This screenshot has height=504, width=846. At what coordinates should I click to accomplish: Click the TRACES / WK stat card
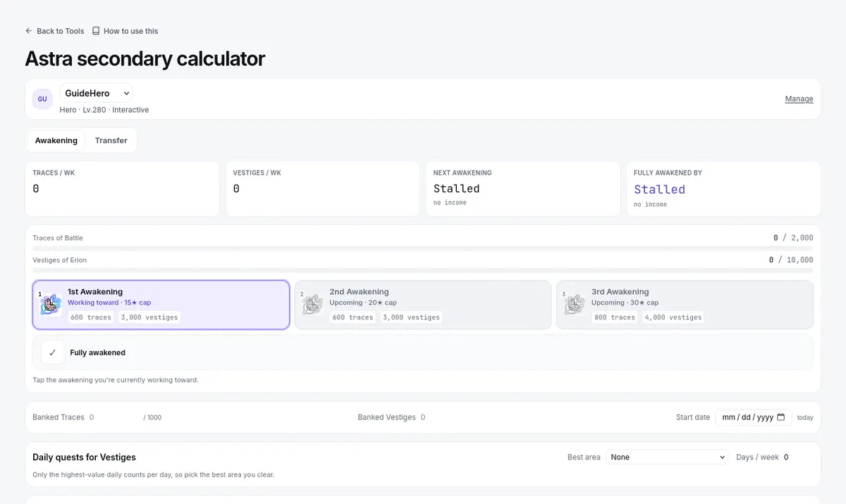pos(123,189)
